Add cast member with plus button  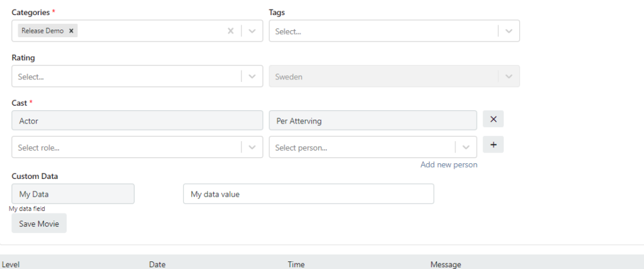(493, 145)
